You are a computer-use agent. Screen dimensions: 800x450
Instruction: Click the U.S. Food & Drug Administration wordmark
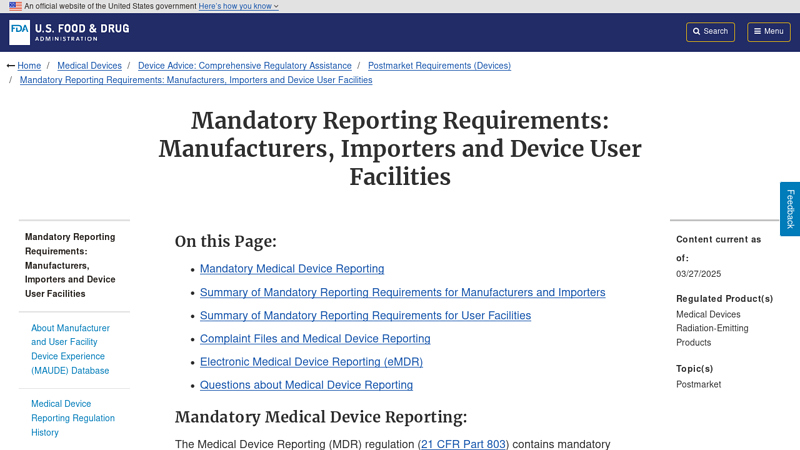tap(82, 32)
